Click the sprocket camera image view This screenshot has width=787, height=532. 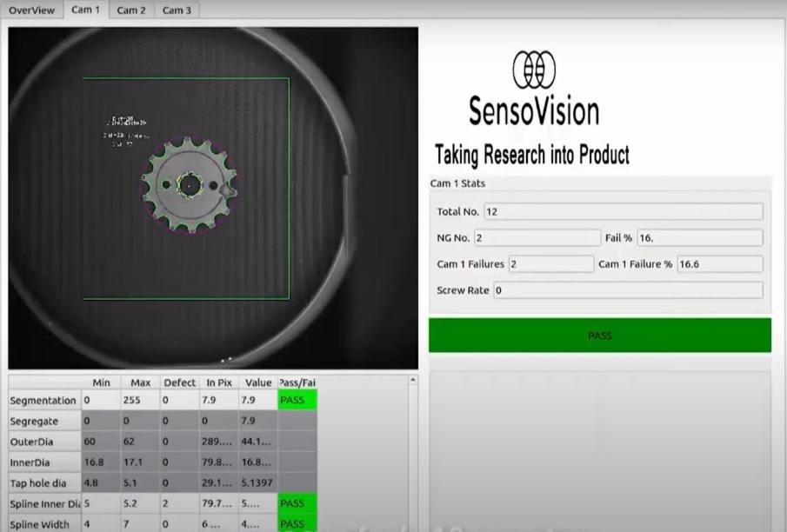click(213, 198)
